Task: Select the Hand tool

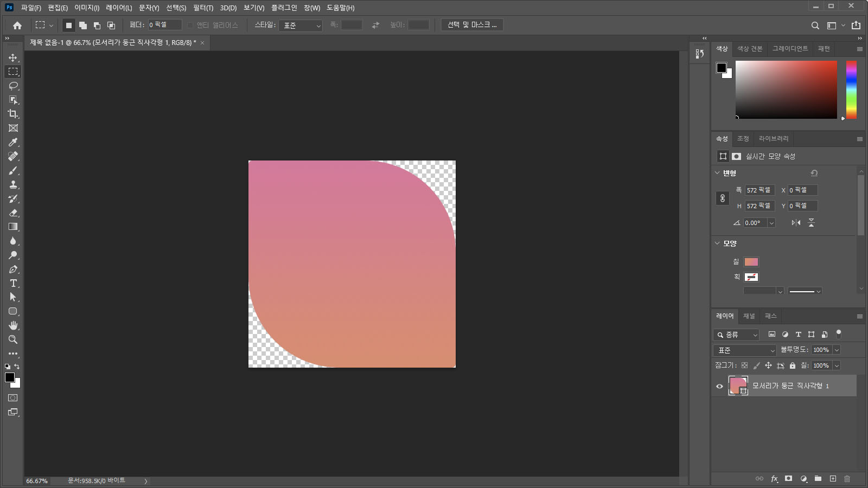Action: [13, 325]
